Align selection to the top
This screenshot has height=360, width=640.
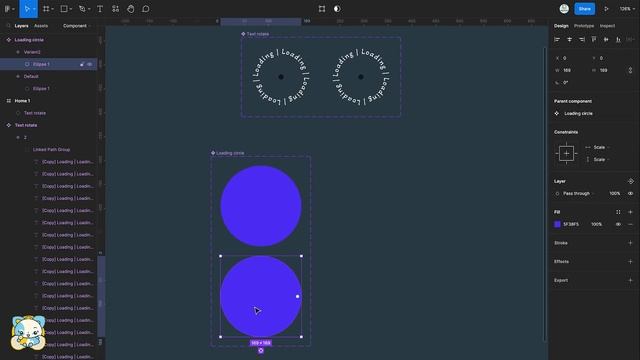click(x=594, y=40)
